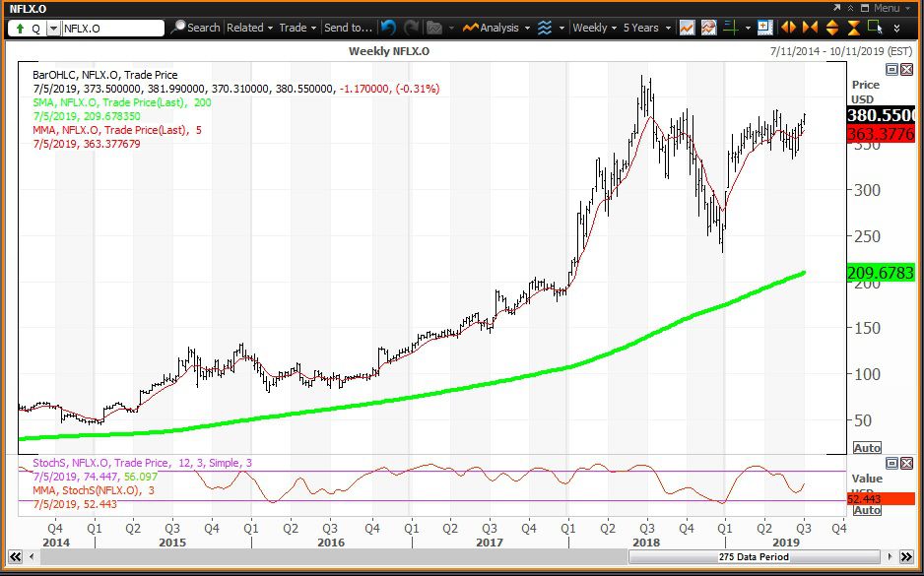Viewport: 924px width, 576px height.
Task: Click the MMA StochS(NFLX.O) 3 legend label
Action: click(x=94, y=490)
